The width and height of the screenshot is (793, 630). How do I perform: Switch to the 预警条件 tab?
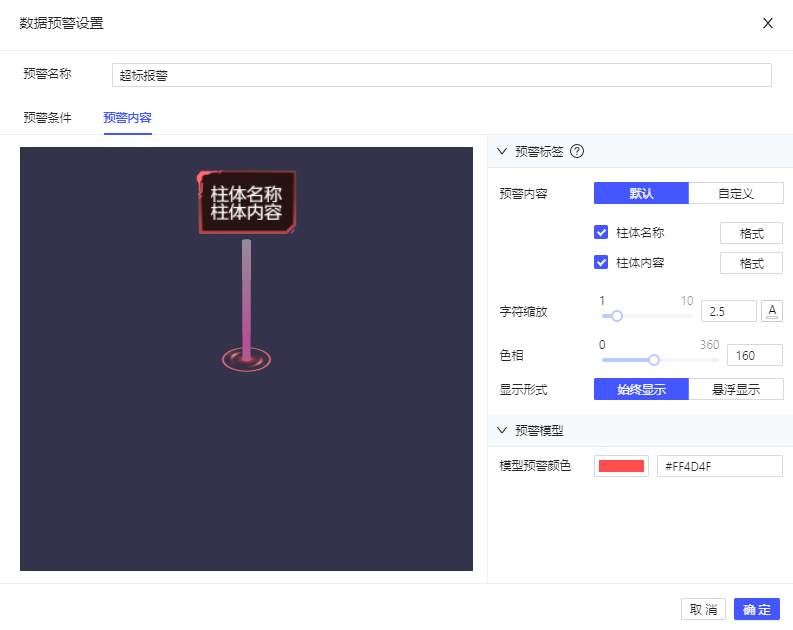48,118
